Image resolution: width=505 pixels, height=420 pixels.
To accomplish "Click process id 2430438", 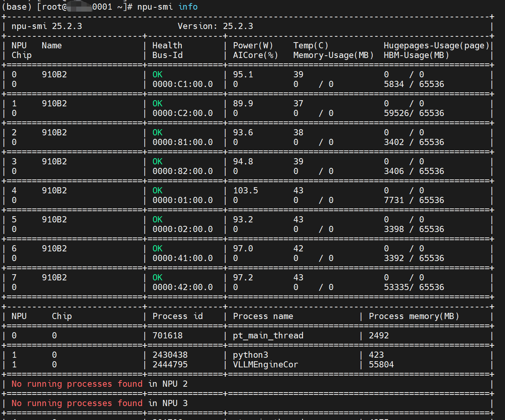I will coord(170,355).
